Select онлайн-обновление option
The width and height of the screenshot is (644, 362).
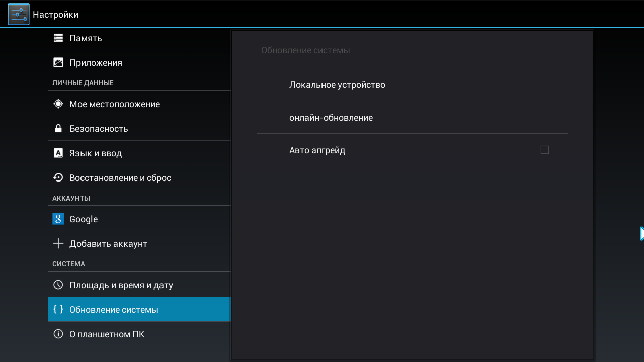point(331,118)
